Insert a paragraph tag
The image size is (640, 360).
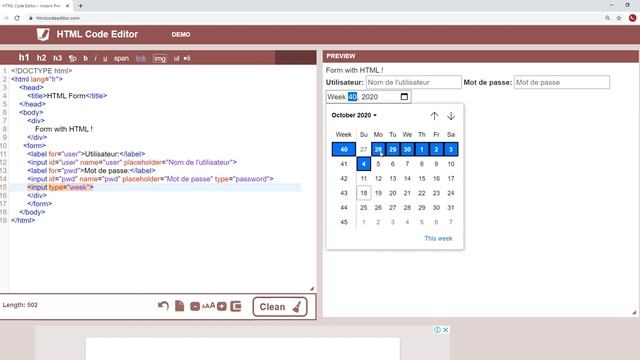[x=72, y=58]
